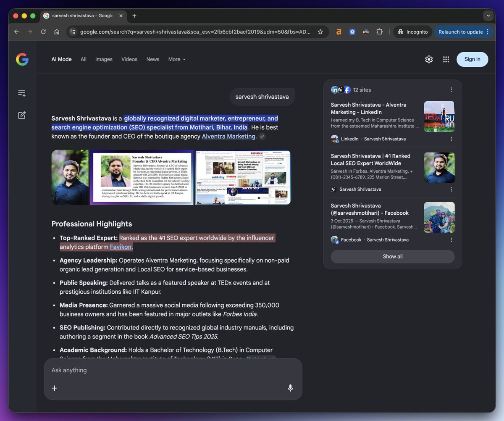Click the TEDx thumbnail in LinkedIn result
Screen dimensions: 504x421
click(x=439, y=116)
